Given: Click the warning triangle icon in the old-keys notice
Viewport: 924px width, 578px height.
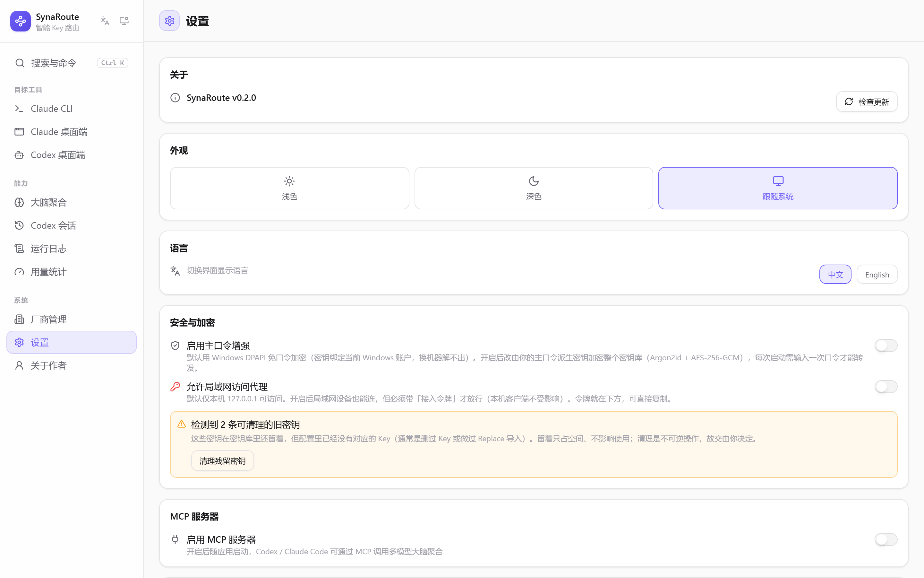Looking at the screenshot, I should pyautogui.click(x=182, y=424).
